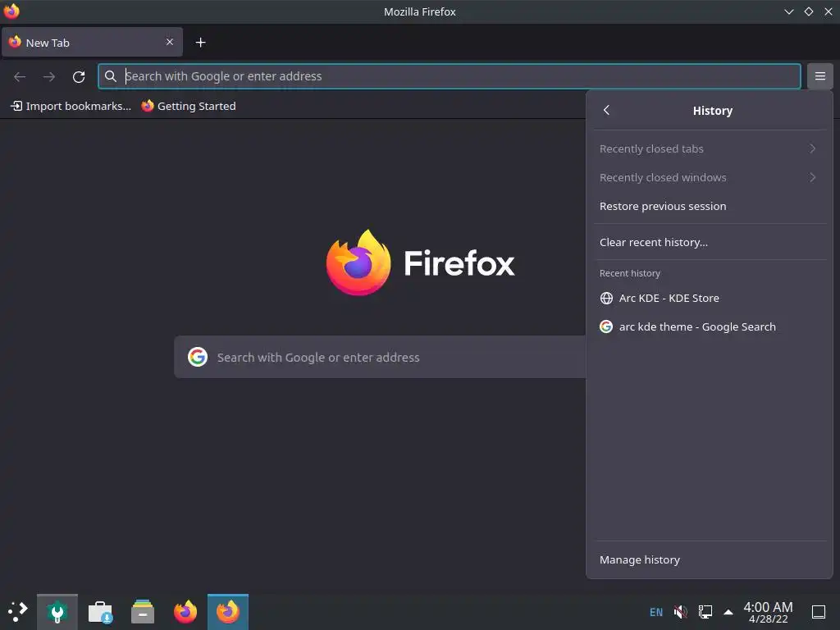840x630 pixels.
Task: Close the New Tab tab
Action: pos(169,42)
